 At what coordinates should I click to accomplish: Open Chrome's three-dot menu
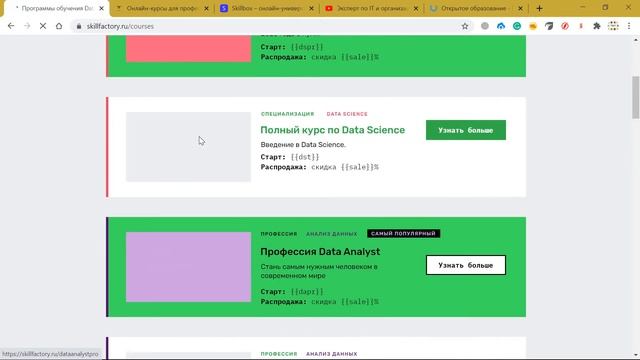pos(629,26)
